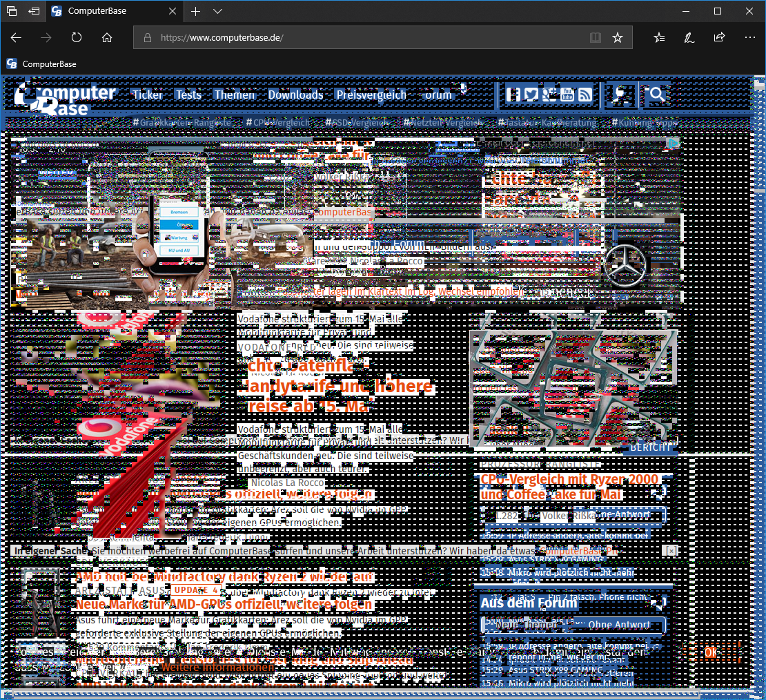Open the Favorites hub panel
The height and width of the screenshot is (700, 766).
coord(659,38)
